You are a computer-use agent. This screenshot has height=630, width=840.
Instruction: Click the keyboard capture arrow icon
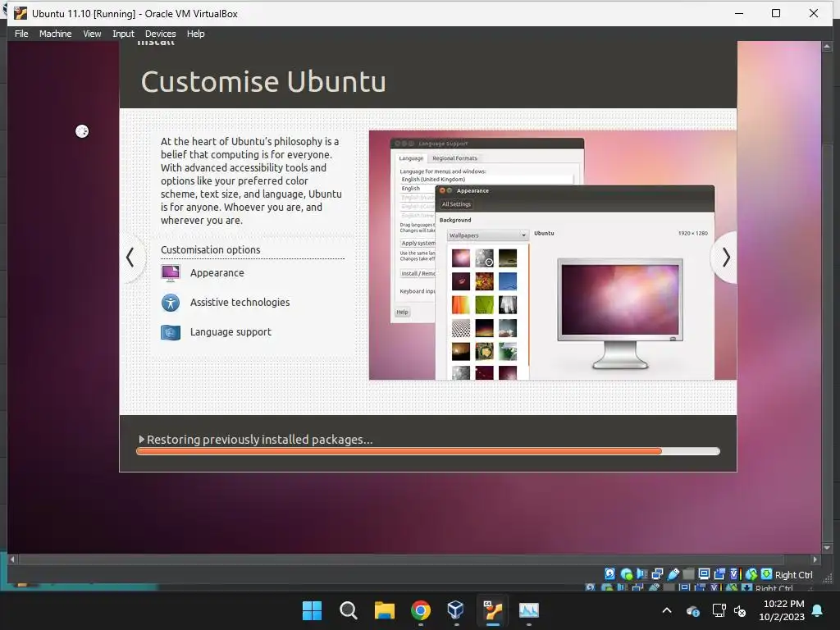[x=767, y=573]
